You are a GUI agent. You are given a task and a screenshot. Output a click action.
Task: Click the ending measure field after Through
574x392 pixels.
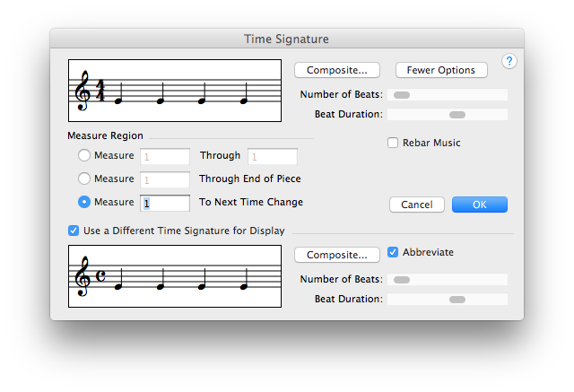272,156
